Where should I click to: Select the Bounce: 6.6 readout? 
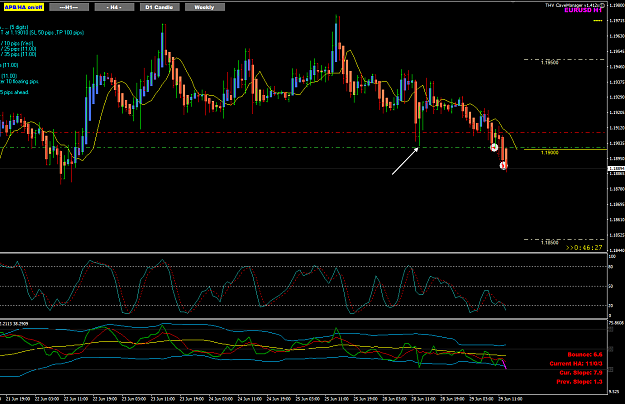(x=585, y=354)
